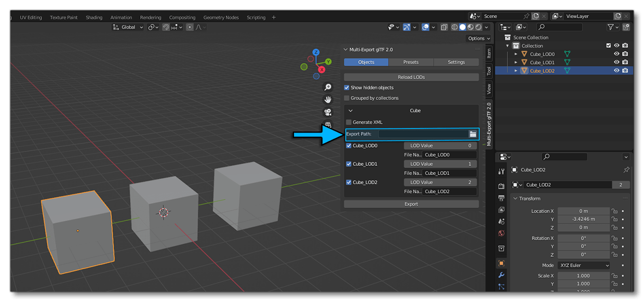Screen dimensions: 644x302
Task: Toggle X-ray mode icon in header
Action: coord(444,27)
